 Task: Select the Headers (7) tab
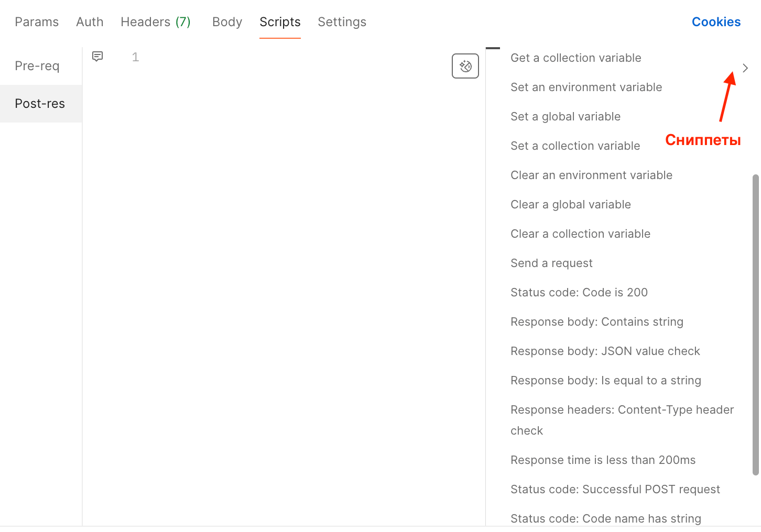[155, 22]
